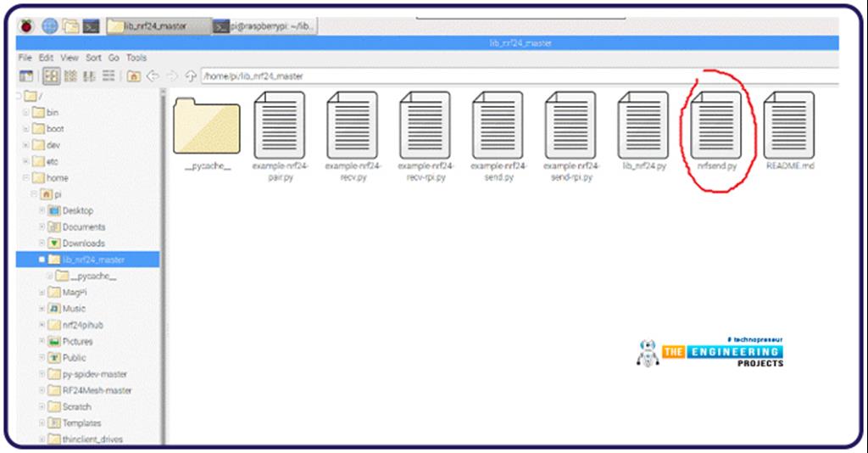Select Public folder in tree
The width and height of the screenshot is (868, 453).
click(x=67, y=358)
